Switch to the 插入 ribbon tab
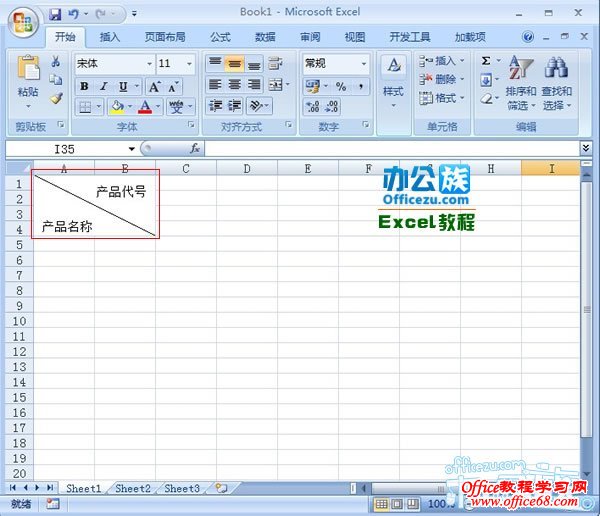Image resolution: width=600 pixels, height=516 pixels. click(110, 37)
